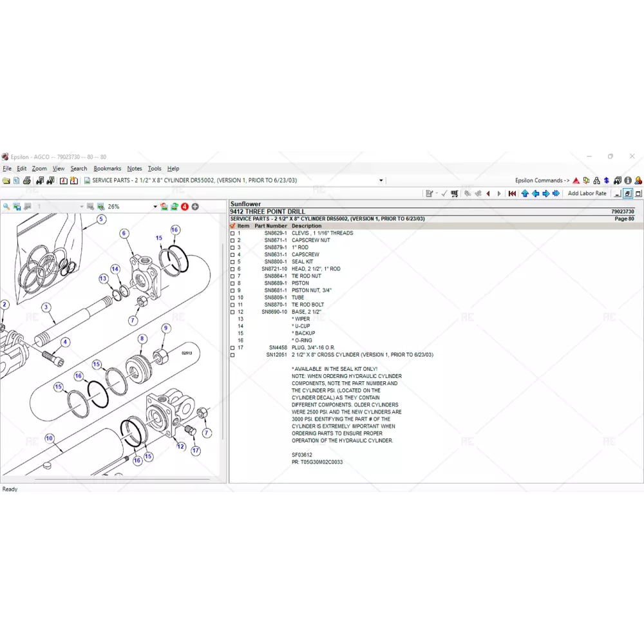
Task: Click the info circle icon
Action: click(627, 181)
